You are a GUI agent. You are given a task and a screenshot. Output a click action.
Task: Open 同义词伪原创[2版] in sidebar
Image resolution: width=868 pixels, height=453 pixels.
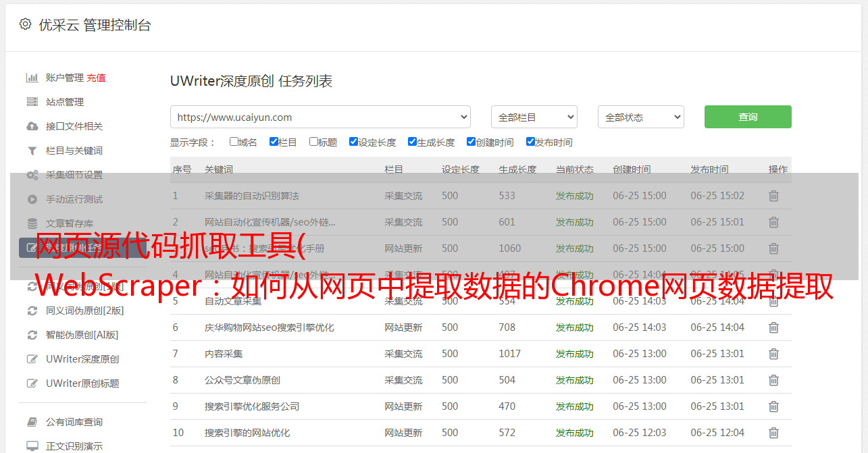coord(85,311)
